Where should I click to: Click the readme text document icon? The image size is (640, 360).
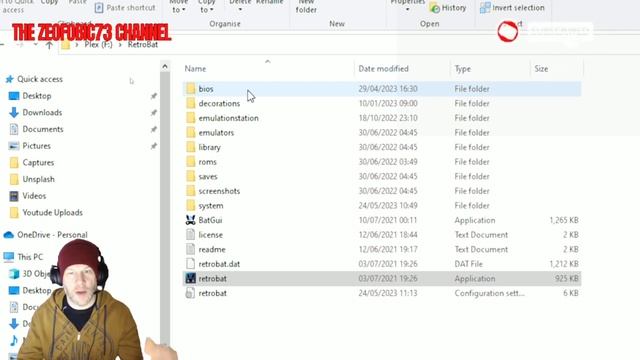pos(191,249)
